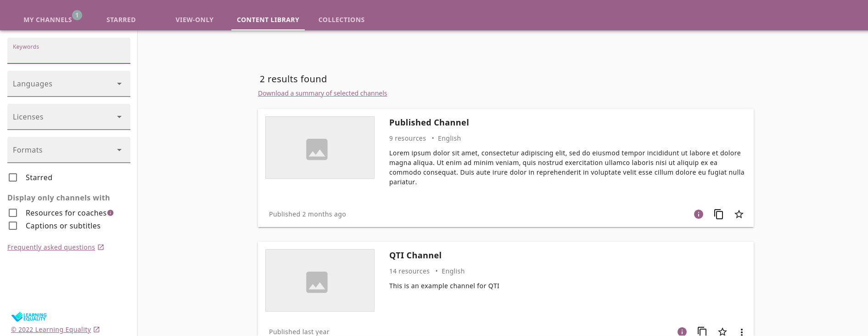This screenshot has height=336, width=868.
Task: Click the QTI Channel thumbnail
Action: tap(320, 280)
